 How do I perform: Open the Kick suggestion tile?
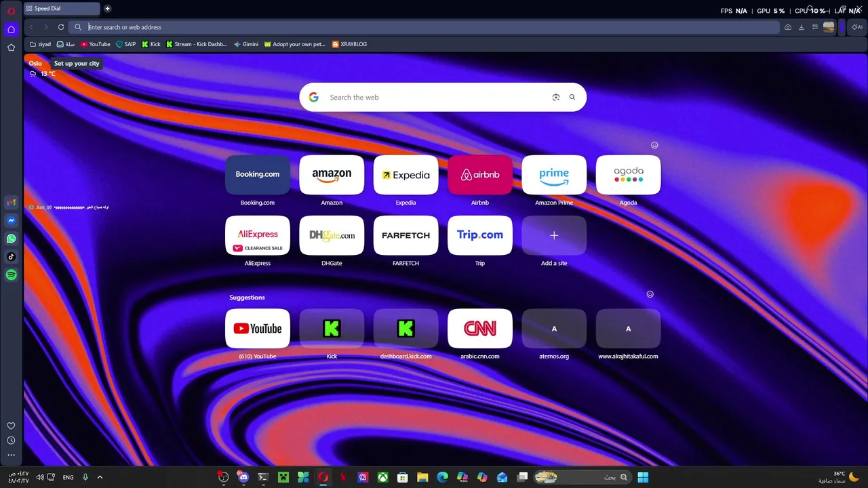coord(332,329)
